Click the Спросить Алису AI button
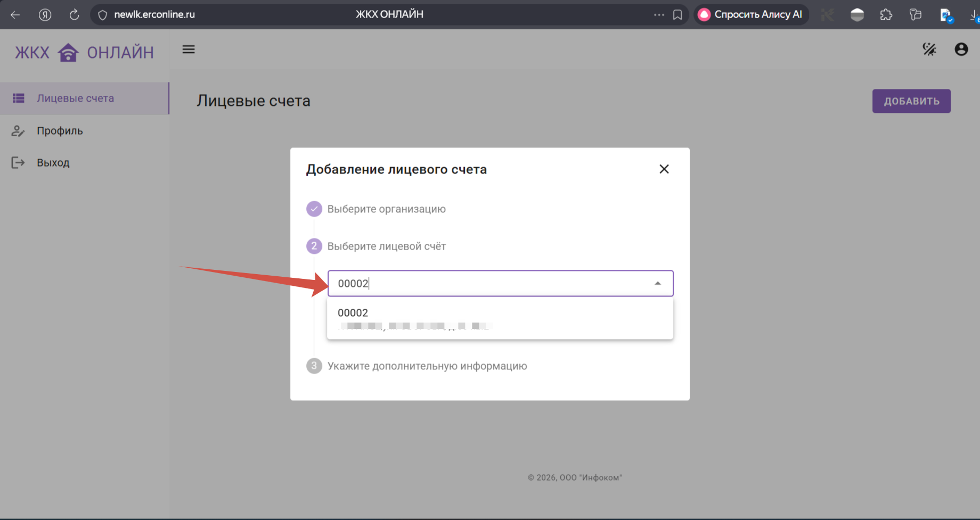The width and height of the screenshot is (980, 520). [751, 15]
